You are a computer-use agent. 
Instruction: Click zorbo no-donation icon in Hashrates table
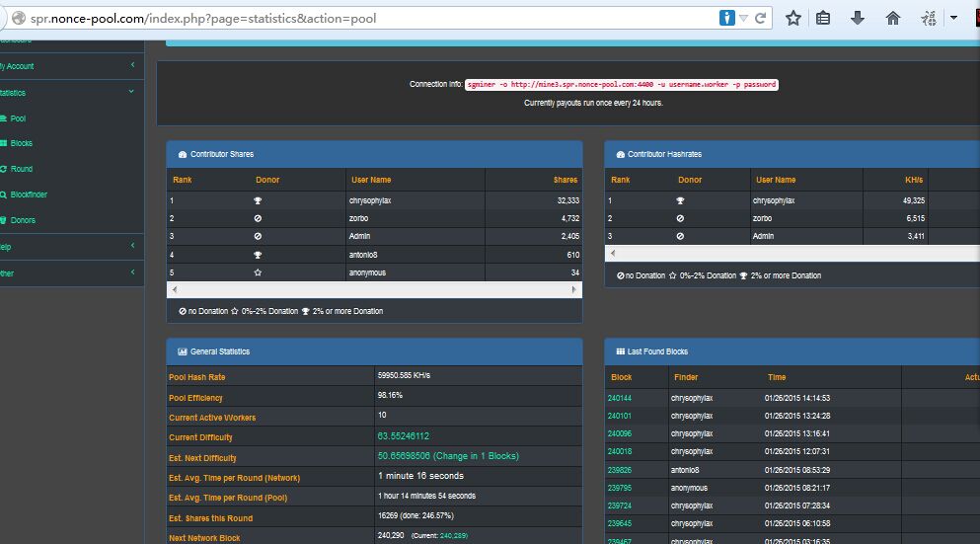pyautogui.click(x=680, y=218)
